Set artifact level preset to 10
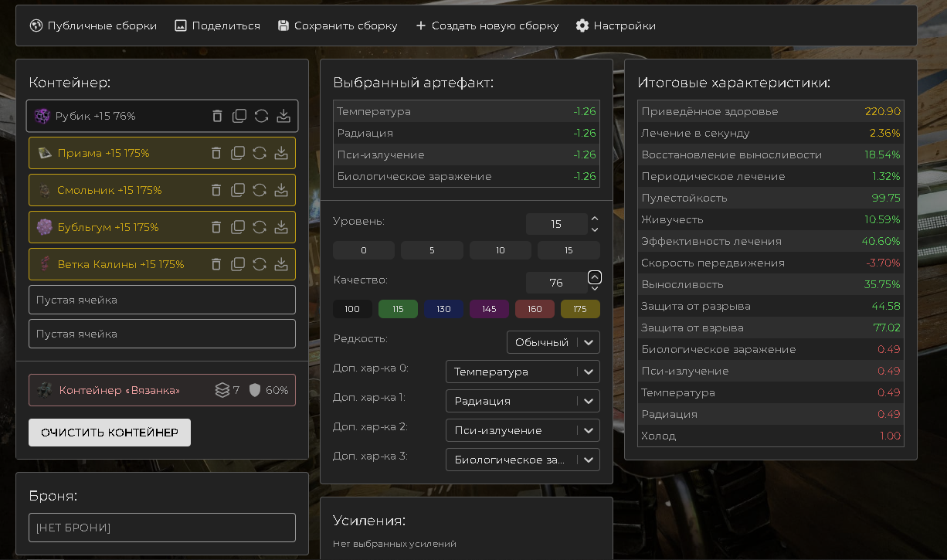This screenshot has width=947, height=560. (x=501, y=250)
